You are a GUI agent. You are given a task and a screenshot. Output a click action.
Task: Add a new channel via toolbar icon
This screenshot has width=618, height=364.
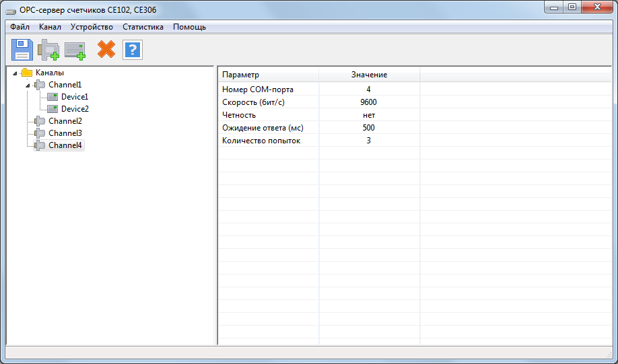(x=48, y=50)
